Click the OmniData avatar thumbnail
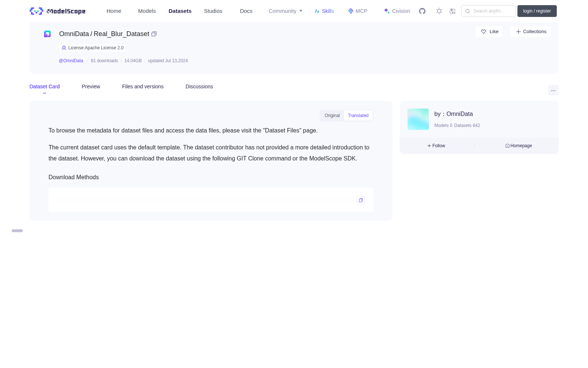This screenshot has width=588, height=368. coord(418,119)
